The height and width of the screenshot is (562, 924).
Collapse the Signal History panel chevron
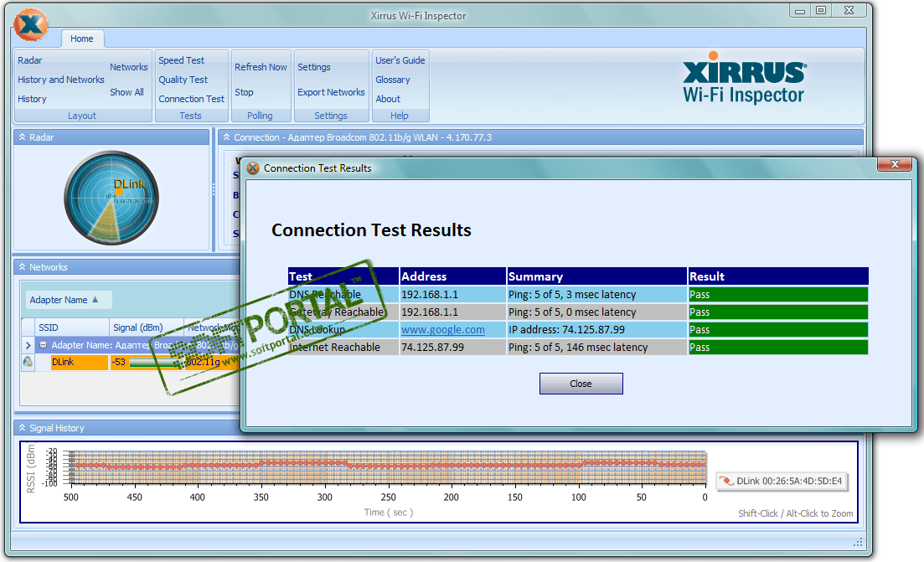[22, 428]
